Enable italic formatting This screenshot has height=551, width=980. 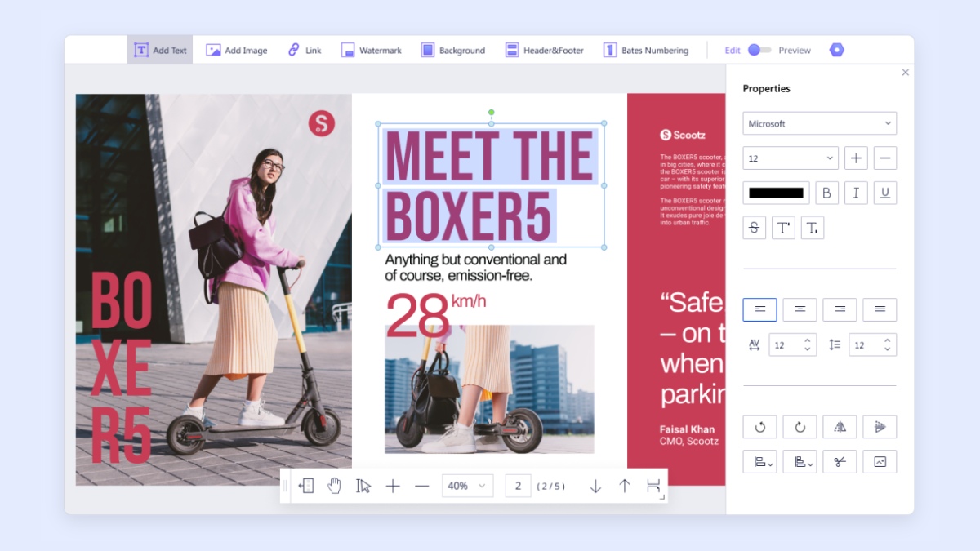coord(856,193)
